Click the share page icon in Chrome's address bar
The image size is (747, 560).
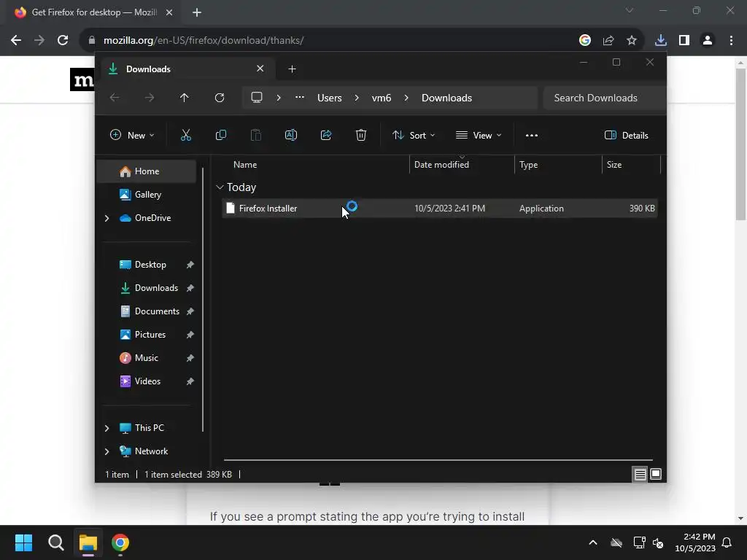click(608, 41)
